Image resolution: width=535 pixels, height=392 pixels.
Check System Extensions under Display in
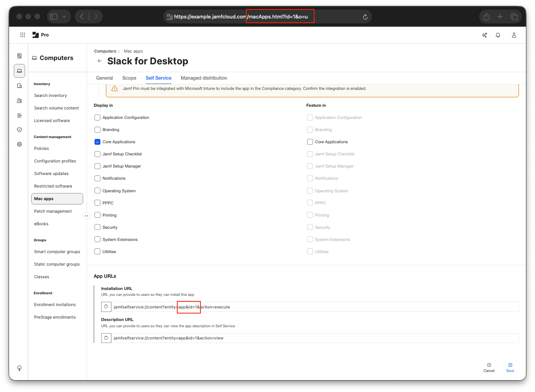[x=97, y=239]
